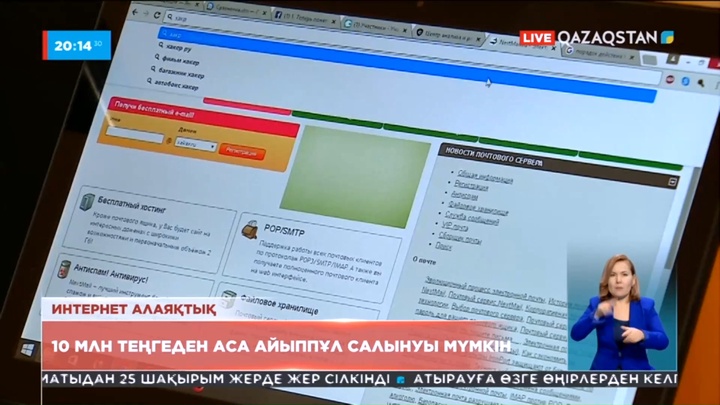
Task: Close the Facebook tab
Action: coord(334,22)
